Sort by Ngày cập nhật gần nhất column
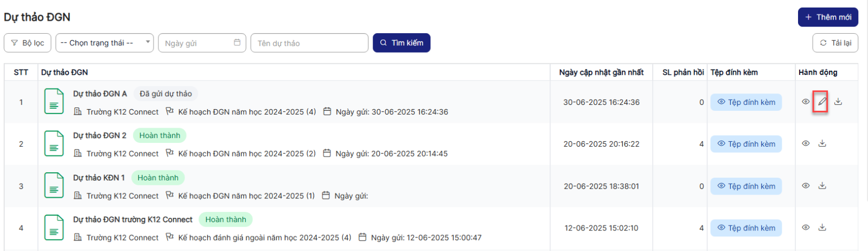 click(x=601, y=72)
